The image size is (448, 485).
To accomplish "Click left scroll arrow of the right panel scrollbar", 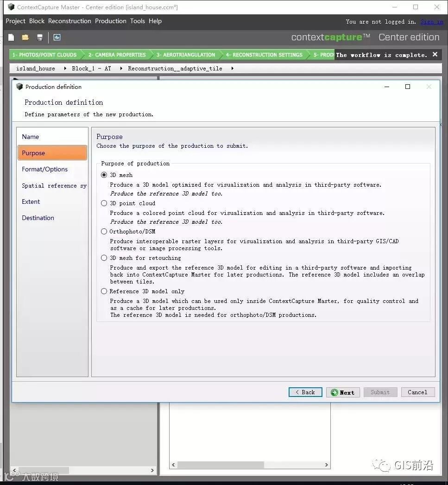I will [x=174, y=465].
